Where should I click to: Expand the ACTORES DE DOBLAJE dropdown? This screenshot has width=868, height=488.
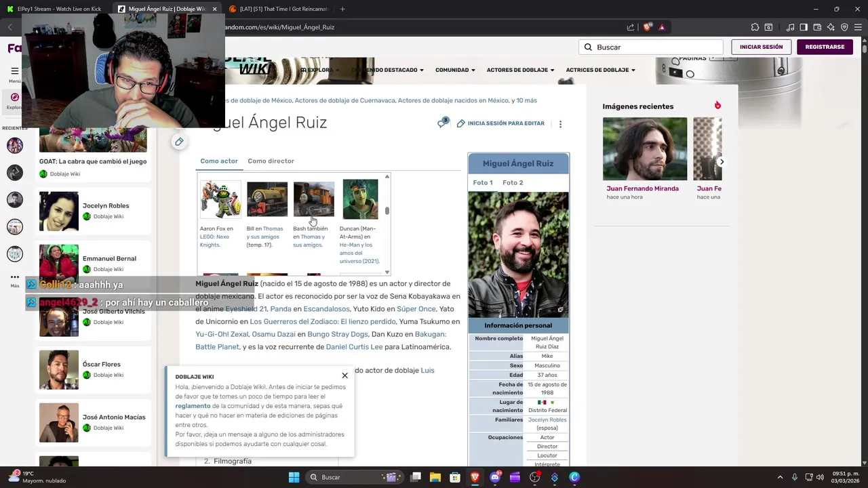tap(521, 70)
